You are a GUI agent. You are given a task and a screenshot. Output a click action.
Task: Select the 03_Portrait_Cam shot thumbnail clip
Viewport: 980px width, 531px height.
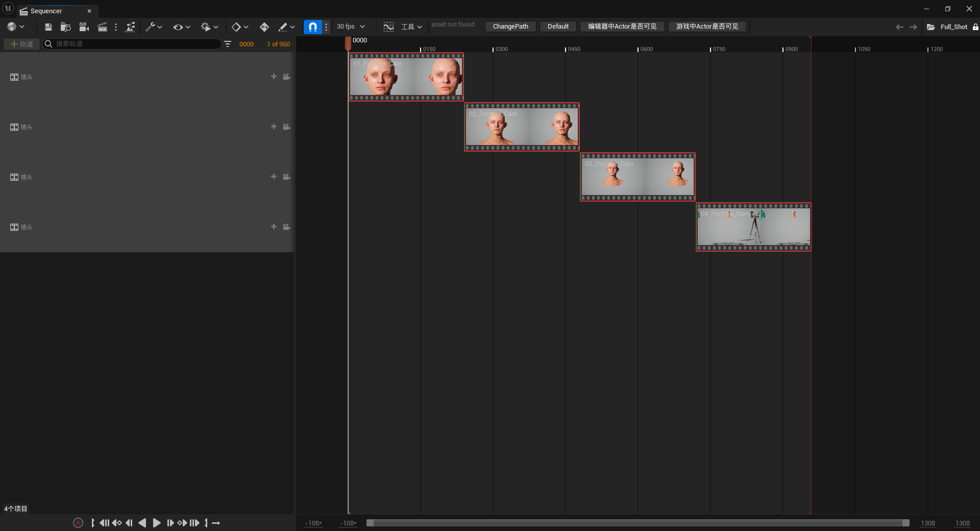coord(638,177)
